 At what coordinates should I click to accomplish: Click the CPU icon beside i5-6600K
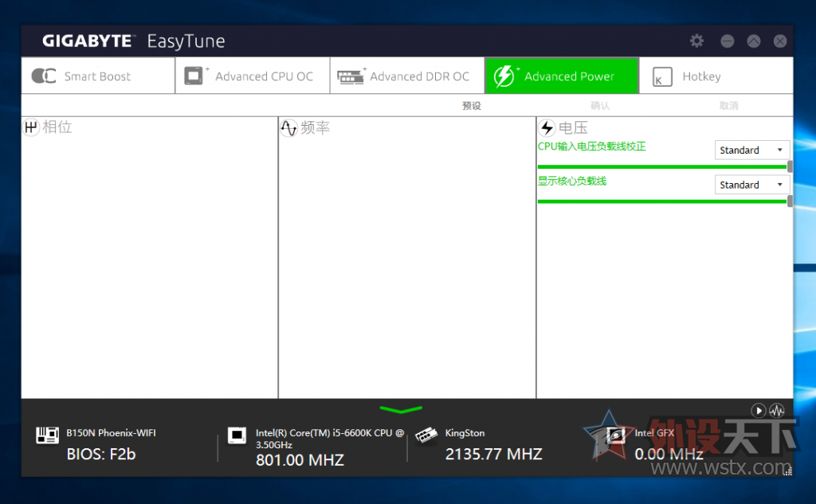click(237, 435)
